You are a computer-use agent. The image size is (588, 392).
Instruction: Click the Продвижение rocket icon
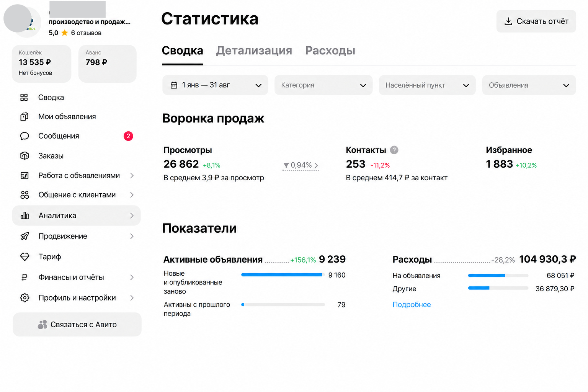click(24, 236)
